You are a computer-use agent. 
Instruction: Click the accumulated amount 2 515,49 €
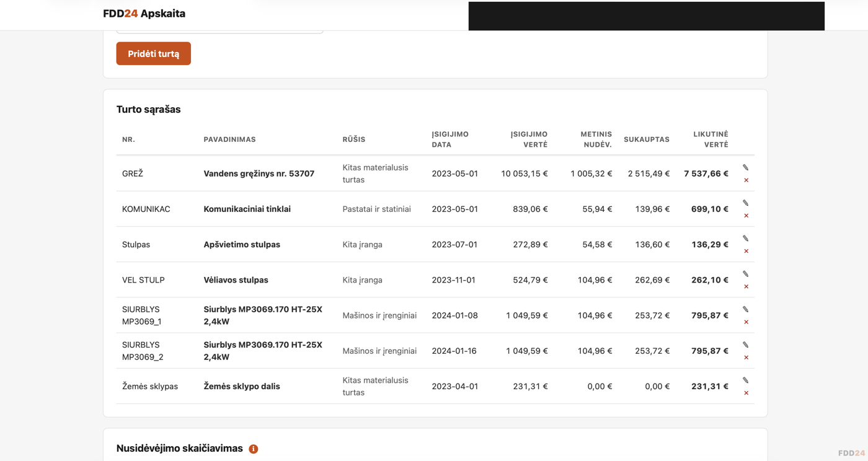tap(649, 173)
